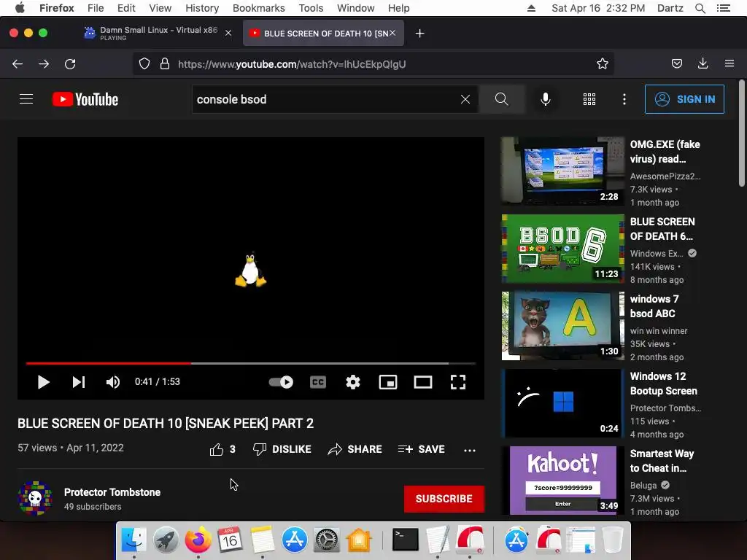
Task: Open the History menu
Action: click(x=202, y=8)
